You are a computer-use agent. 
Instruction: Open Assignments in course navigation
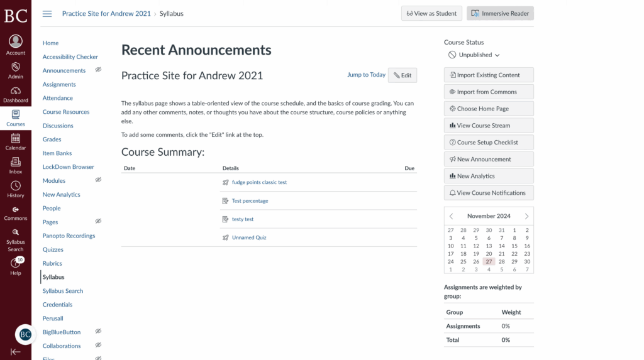click(59, 84)
